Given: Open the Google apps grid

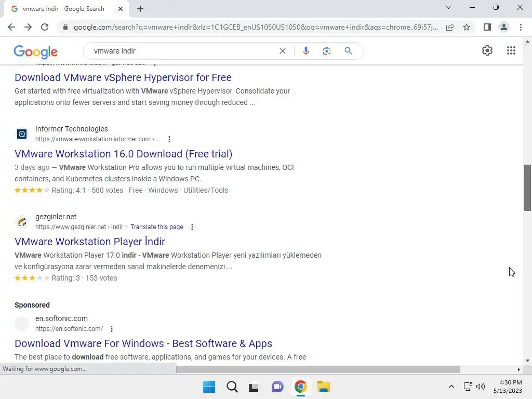Looking at the screenshot, I should pyautogui.click(x=511, y=50).
